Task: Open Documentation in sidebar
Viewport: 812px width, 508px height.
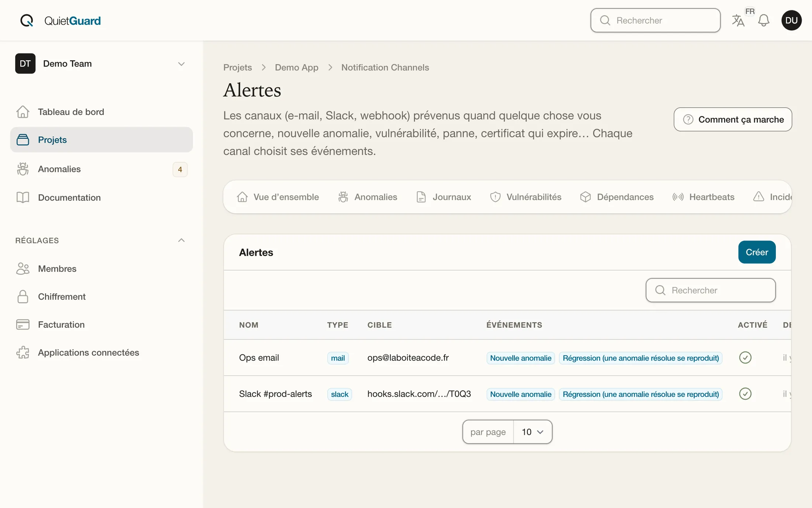Action: (101, 197)
